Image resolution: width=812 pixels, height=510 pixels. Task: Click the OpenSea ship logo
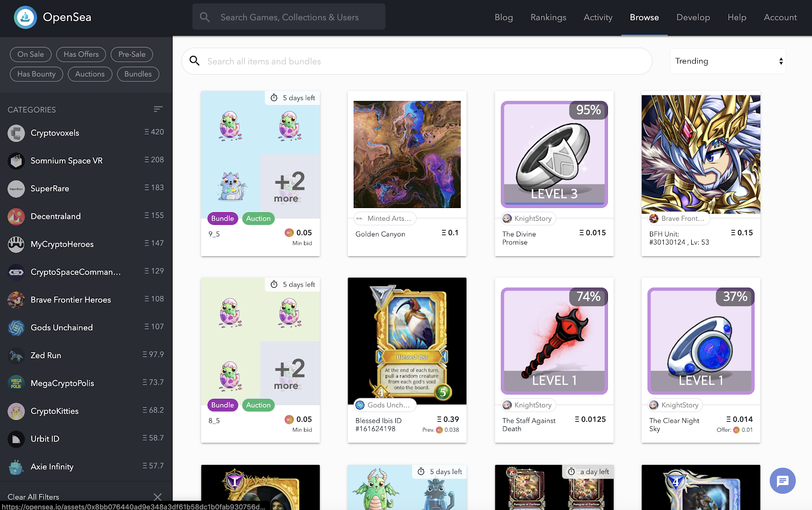[x=25, y=17]
